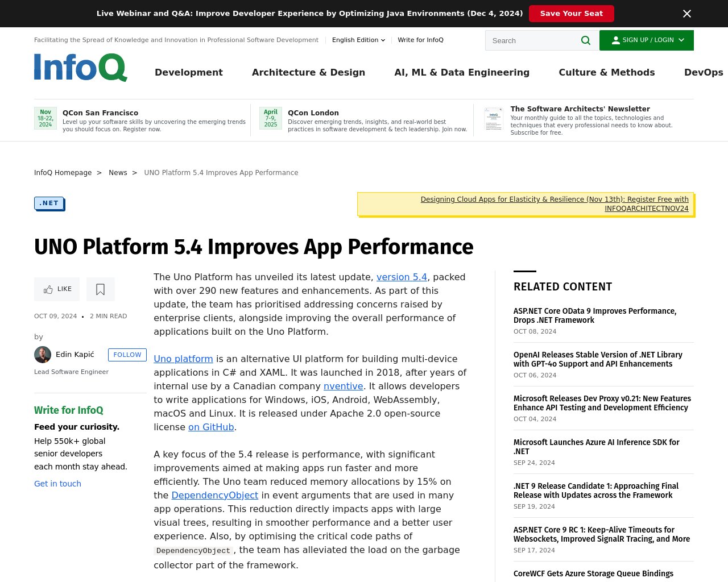Open the nventive company link
The width and height of the screenshot is (728, 582).
tap(343, 386)
